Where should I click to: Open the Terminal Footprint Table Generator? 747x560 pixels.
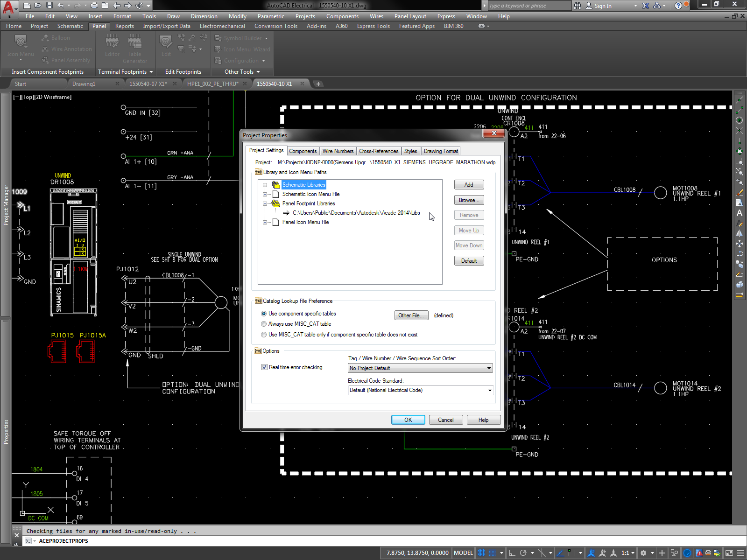[x=135, y=49]
